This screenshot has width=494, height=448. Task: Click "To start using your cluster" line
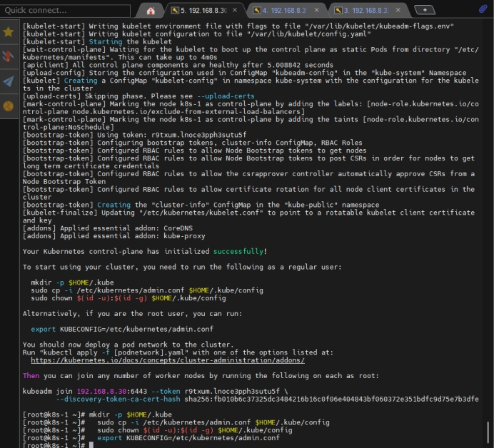[182, 267]
